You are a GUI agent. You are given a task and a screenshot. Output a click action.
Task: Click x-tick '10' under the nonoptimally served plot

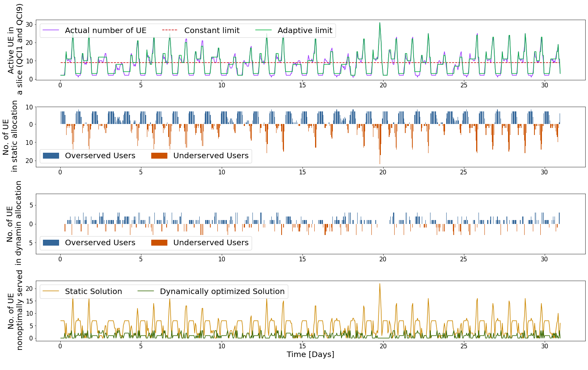(x=221, y=346)
